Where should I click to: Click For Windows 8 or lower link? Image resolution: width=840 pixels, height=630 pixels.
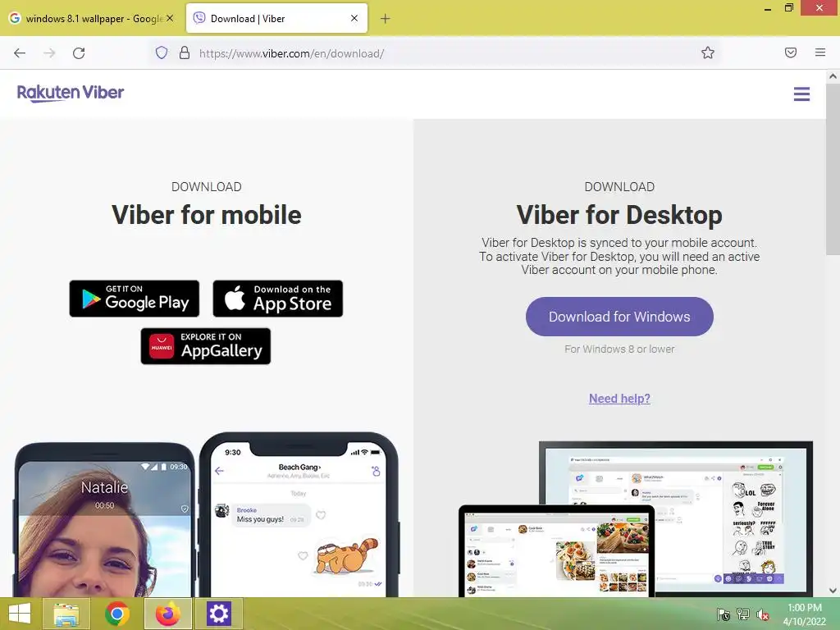619,349
